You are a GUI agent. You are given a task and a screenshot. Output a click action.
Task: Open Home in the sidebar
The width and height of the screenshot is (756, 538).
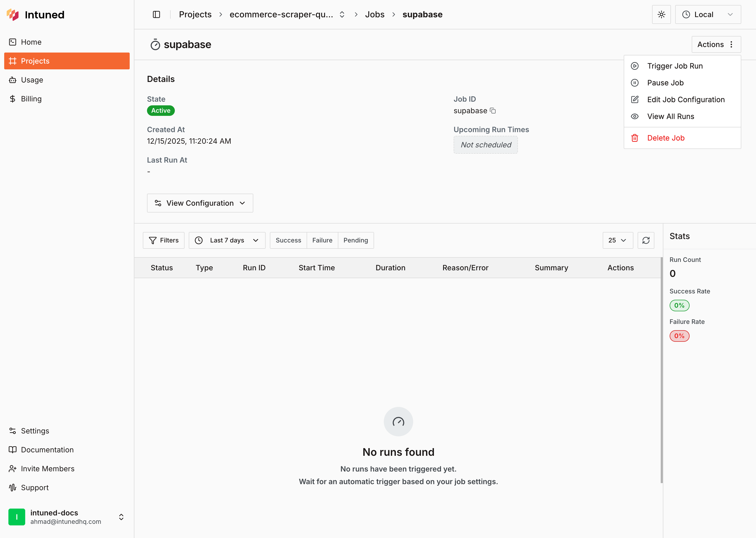point(67,42)
